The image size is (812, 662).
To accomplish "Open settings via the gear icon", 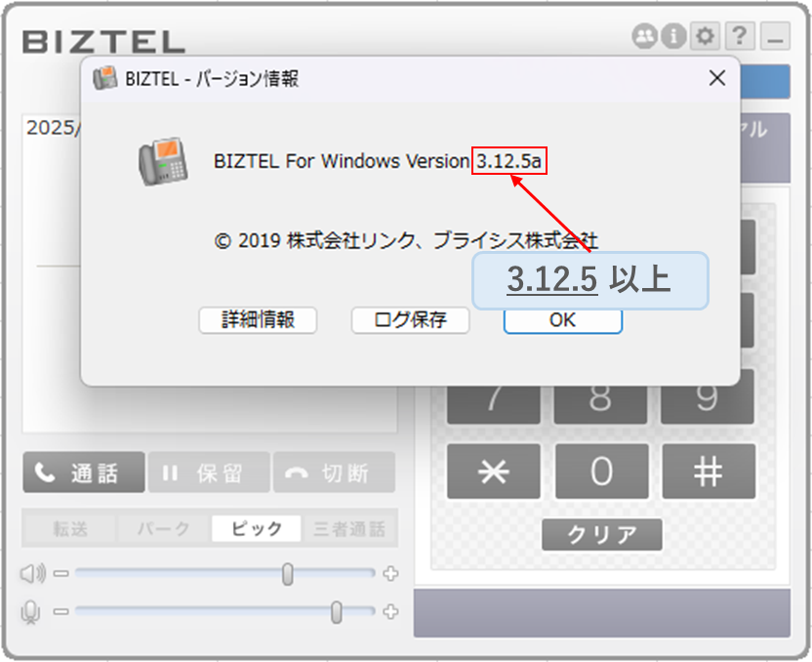I will (705, 36).
